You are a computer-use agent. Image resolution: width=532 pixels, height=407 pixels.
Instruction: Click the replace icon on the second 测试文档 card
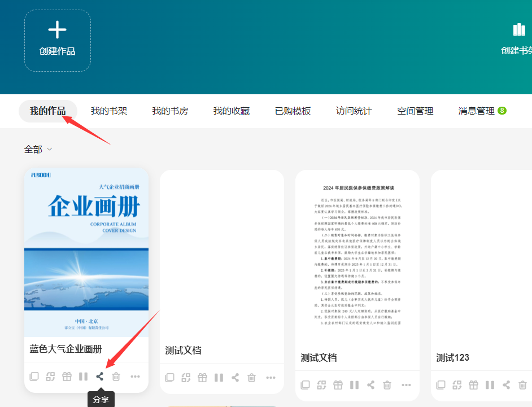(321, 385)
